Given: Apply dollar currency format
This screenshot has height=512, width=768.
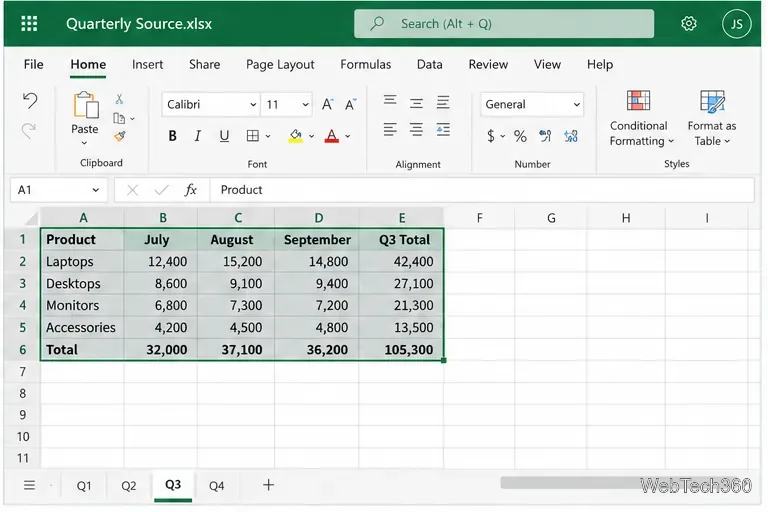Looking at the screenshot, I should tap(490, 136).
